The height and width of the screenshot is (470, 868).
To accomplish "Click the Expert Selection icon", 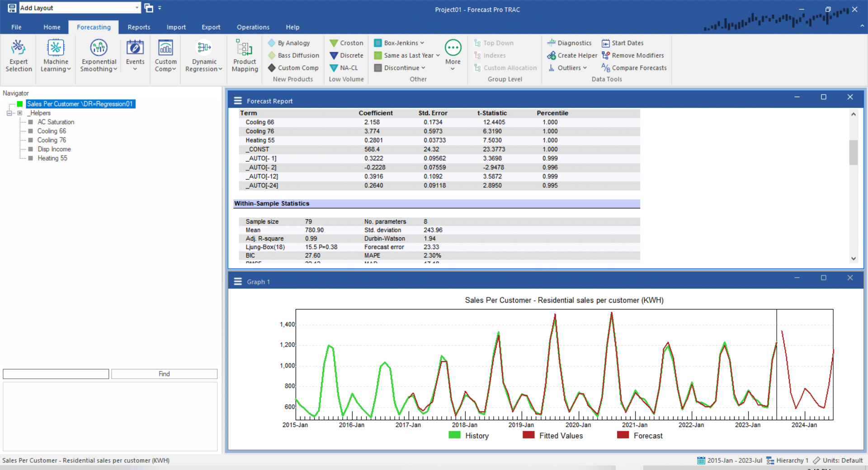I will [19, 48].
